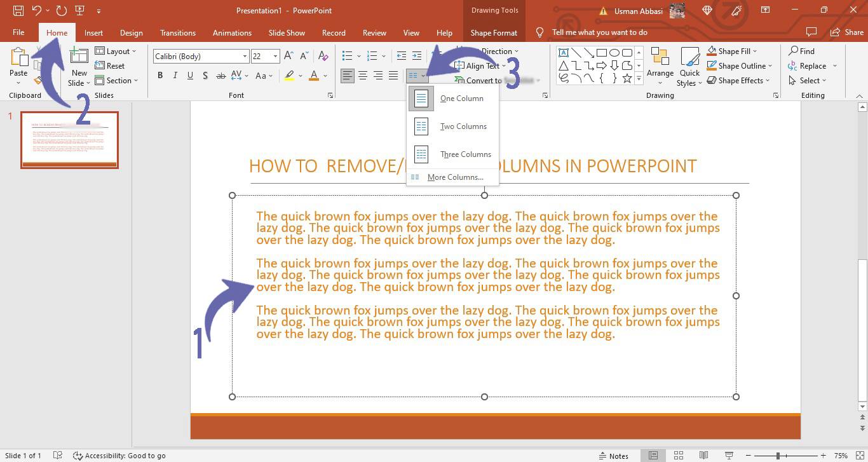The image size is (868, 462).
Task: Open Arrange options
Action: point(660,66)
